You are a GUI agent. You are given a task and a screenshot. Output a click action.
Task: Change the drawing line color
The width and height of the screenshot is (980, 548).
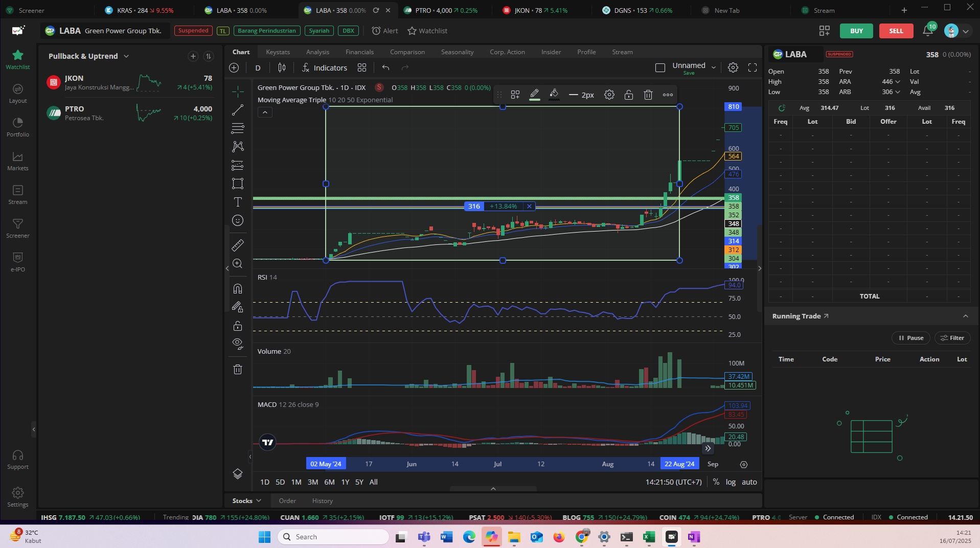[535, 95]
